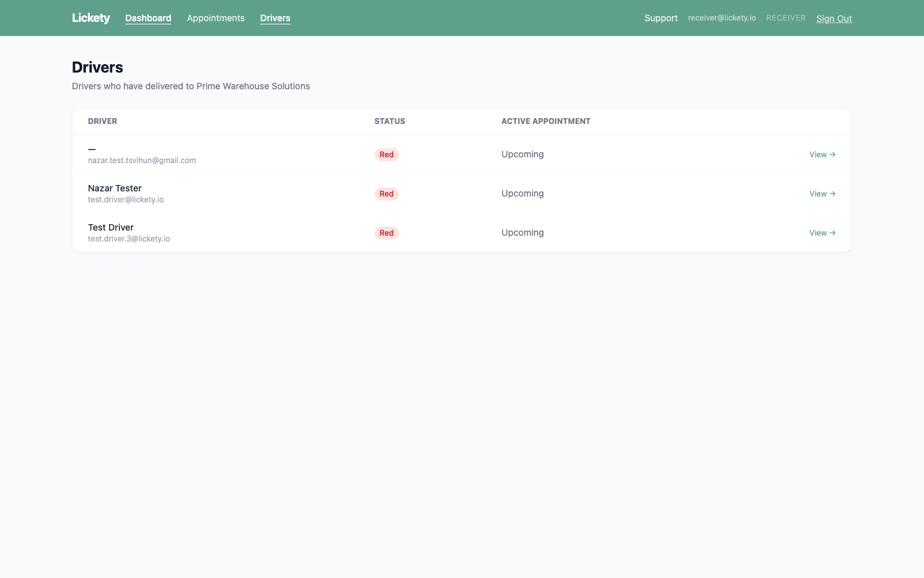Open Support from the header
This screenshot has width=924, height=578.
pyautogui.click(x=661, y=18)
